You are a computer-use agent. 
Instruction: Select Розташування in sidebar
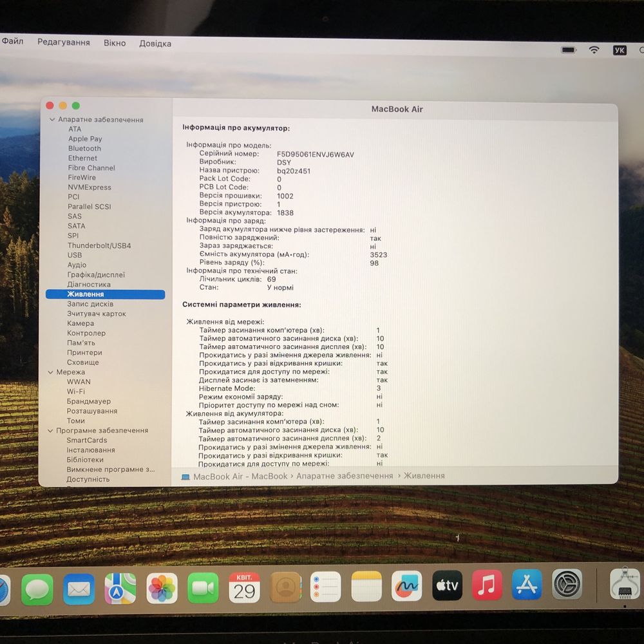91,411
